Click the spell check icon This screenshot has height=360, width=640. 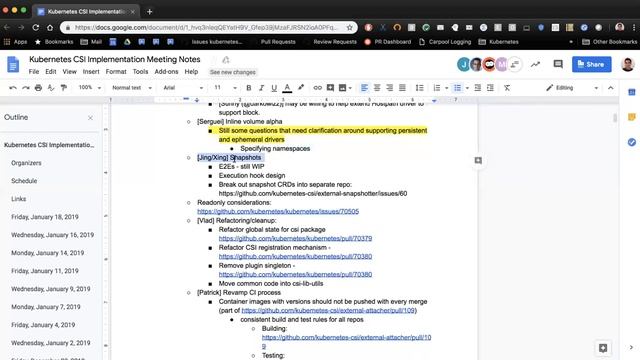pos(51,88)
